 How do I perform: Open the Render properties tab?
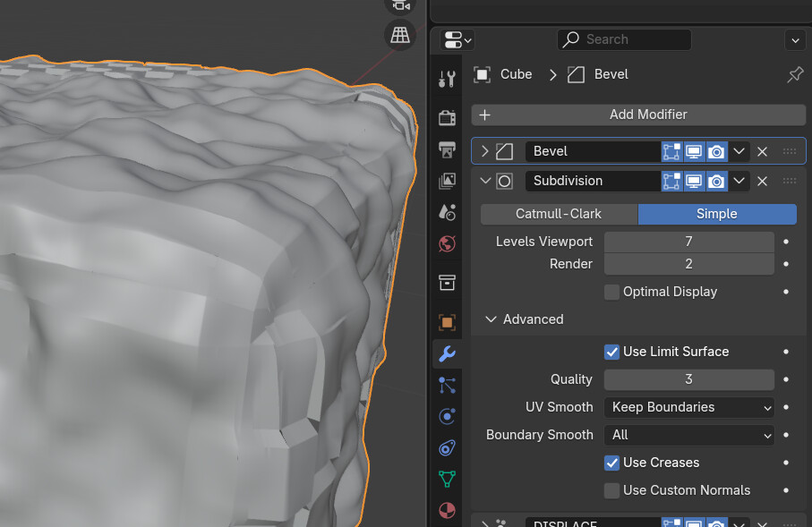[447, 118]
